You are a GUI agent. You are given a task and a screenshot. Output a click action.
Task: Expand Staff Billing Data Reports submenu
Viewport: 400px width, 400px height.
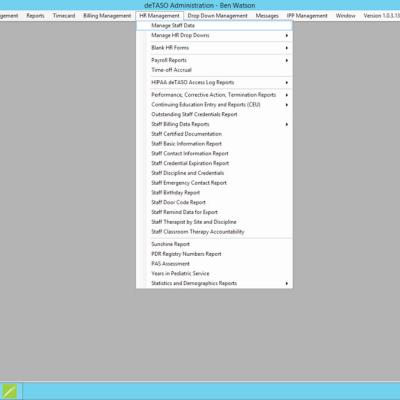pos(214,124)
